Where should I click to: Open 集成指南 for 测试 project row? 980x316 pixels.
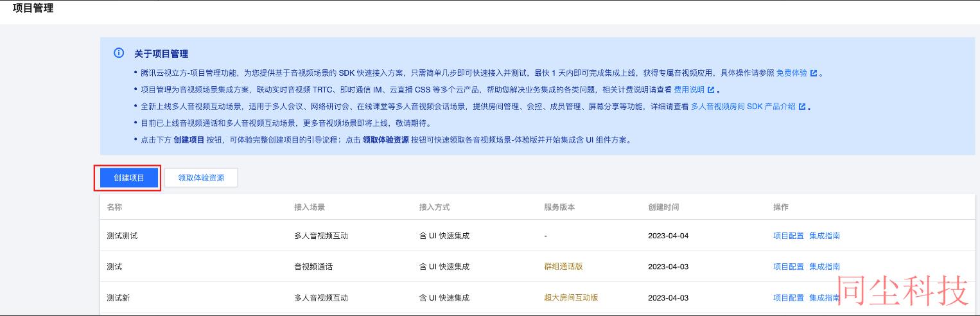click(825, 267)
